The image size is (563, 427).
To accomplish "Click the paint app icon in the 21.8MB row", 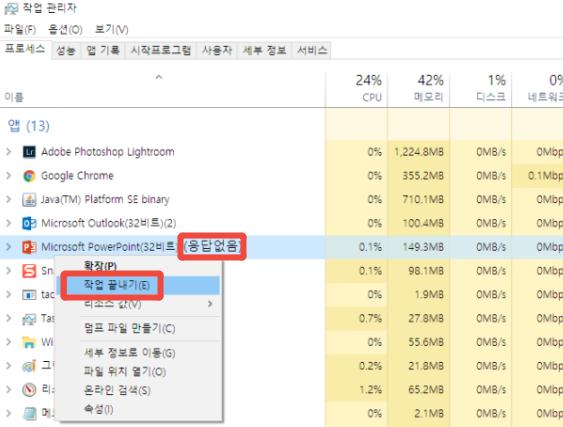I will click(29, 366).
